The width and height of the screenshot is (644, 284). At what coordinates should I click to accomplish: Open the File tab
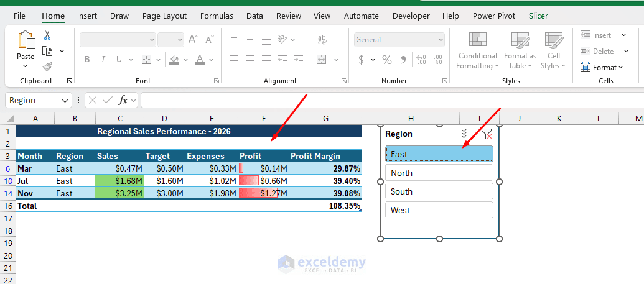pyautogui.click(x=19, y=16)
